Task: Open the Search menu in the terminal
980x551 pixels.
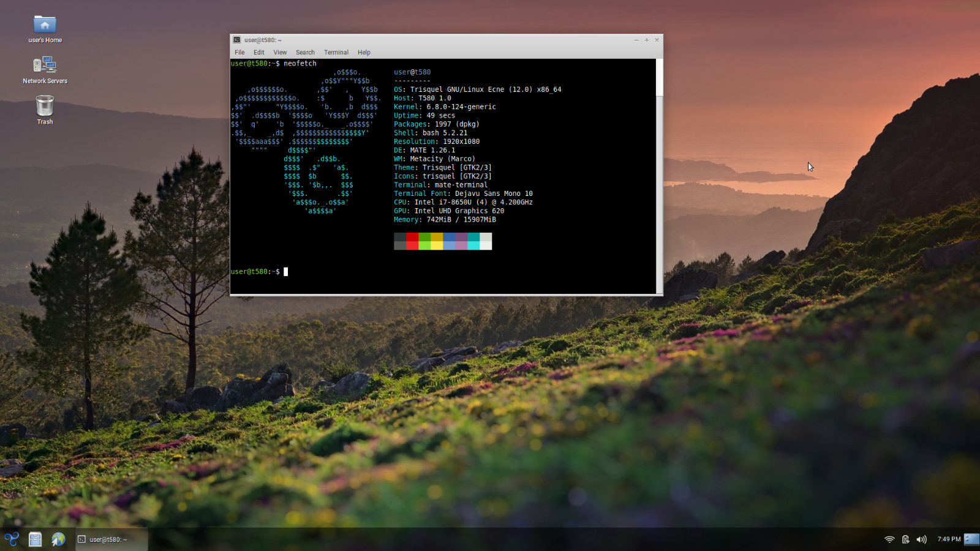Action: pos(305,53)
